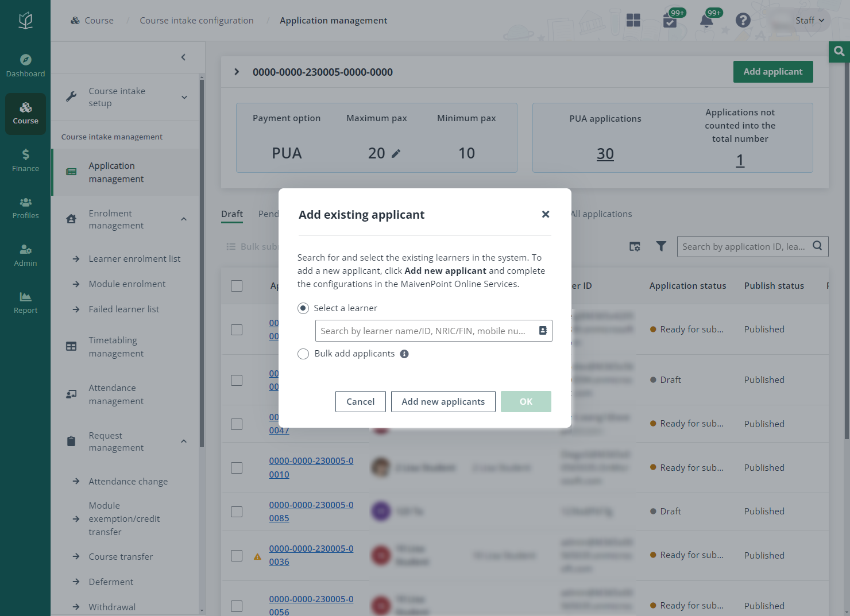This screenshot has height=616, width=850.
Task: Open the column settings icon beside filter
Action: pyautogui.click(x=635, y=246)
